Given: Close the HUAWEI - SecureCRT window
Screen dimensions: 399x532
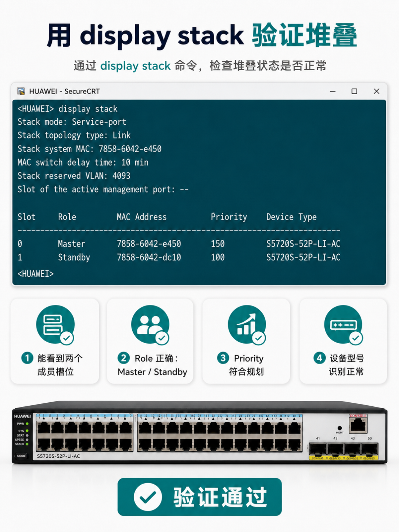Looking at the screenshot, I should point(376,91).
